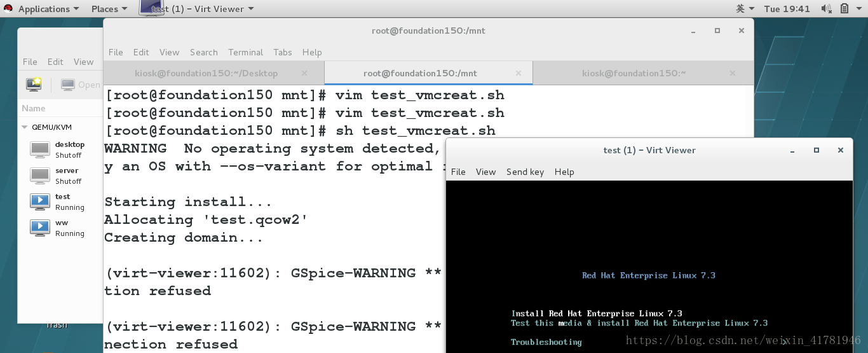
Task: Close the kiosk@foundation150:~/Desktop tab
Action: click(304, 73)
